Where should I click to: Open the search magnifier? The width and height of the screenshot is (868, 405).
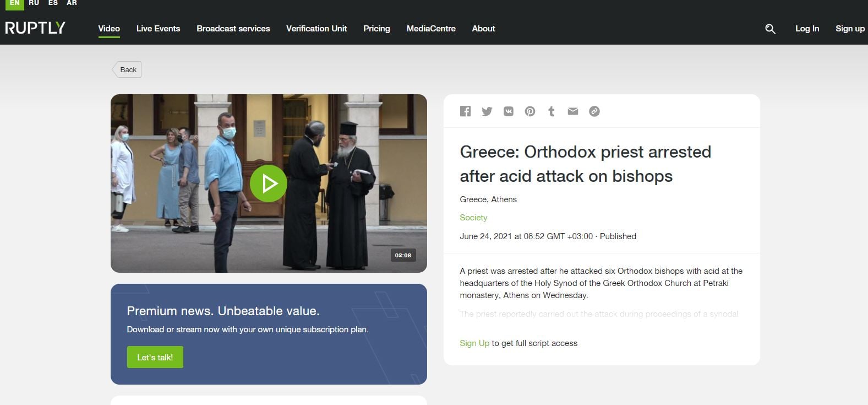coord(770,29)
